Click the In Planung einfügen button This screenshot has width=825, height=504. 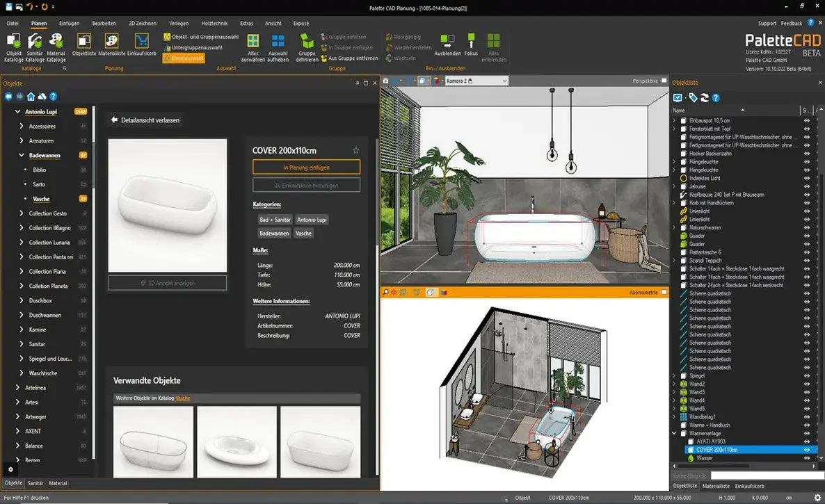tap(306, 167)
